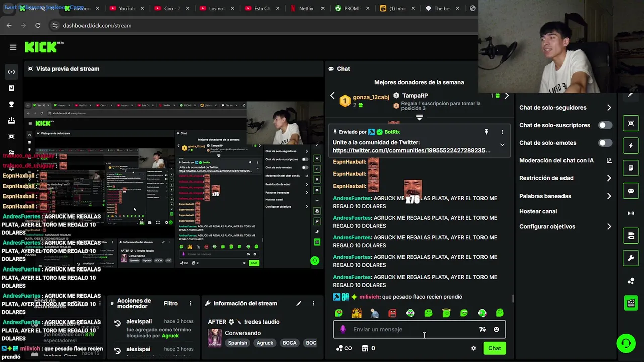Open chat settings gear icon
This screenshot has height=362, width=644.
pos(473,348)
